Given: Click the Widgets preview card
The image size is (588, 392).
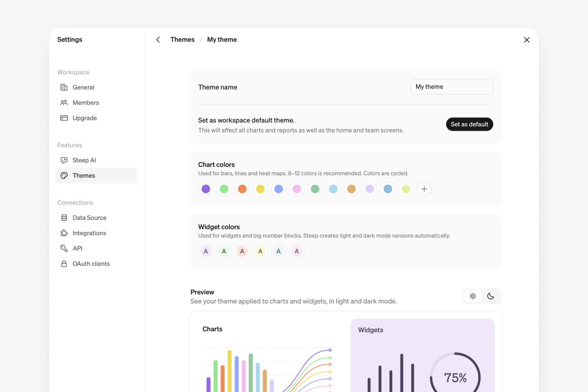Looking at the screenshot, I should pyautogui.click(x=423, y=355).
